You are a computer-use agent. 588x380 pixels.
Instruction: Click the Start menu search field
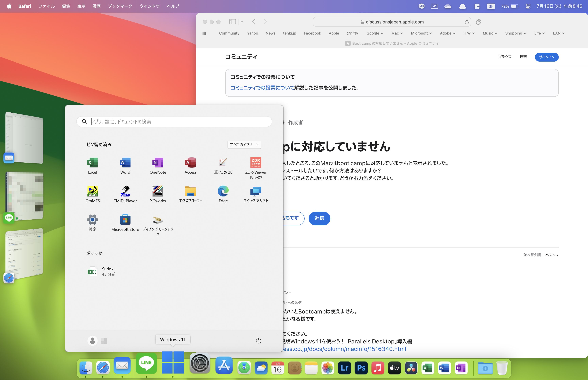click(x=174, y=122)
